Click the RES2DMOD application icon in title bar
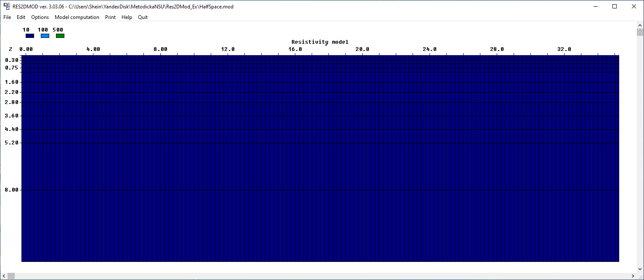The image size is (644, 280). [x=7, y=6]
